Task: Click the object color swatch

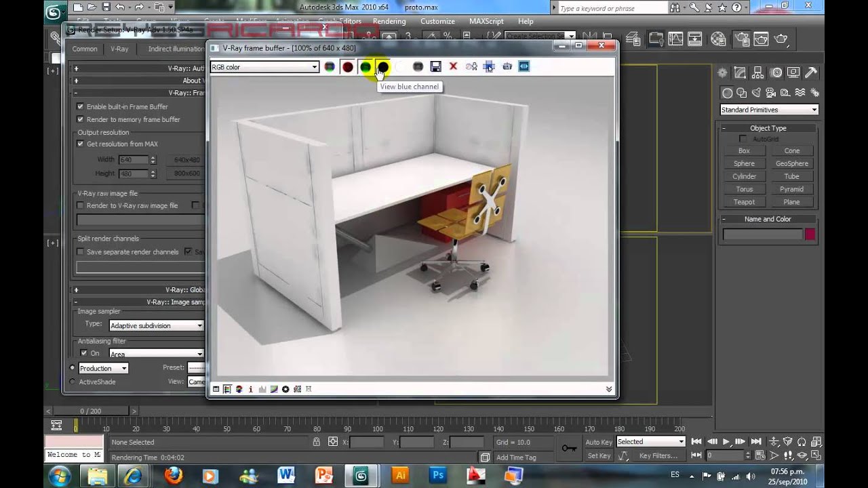Action: [x=810, y=235]
